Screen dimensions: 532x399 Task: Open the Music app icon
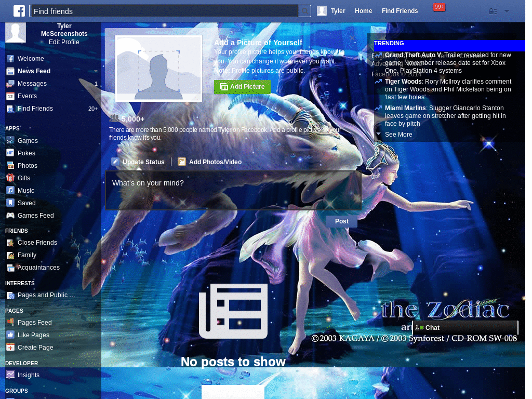pyautogui.click(x=10, y=190)
